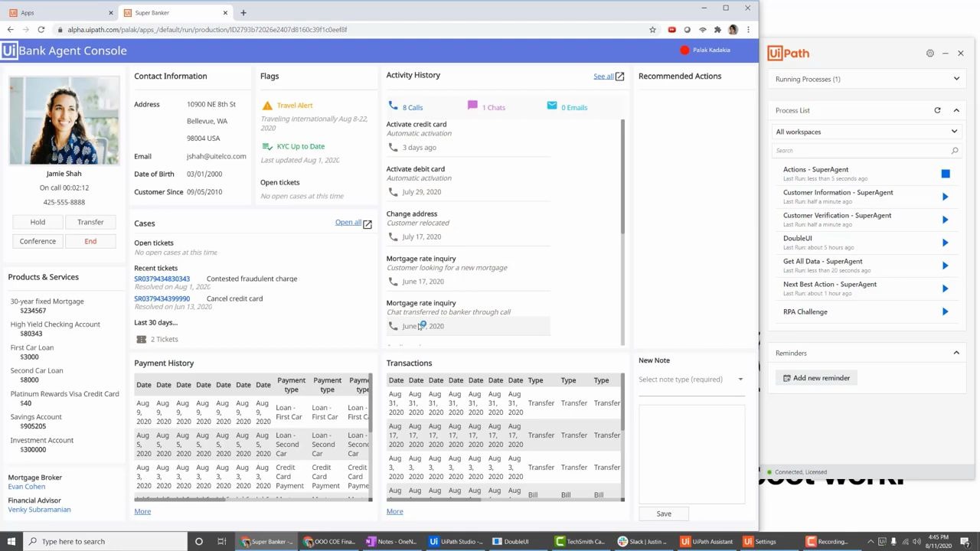
Task: Filter activity by 8 Calls
Action: point(406,107)
